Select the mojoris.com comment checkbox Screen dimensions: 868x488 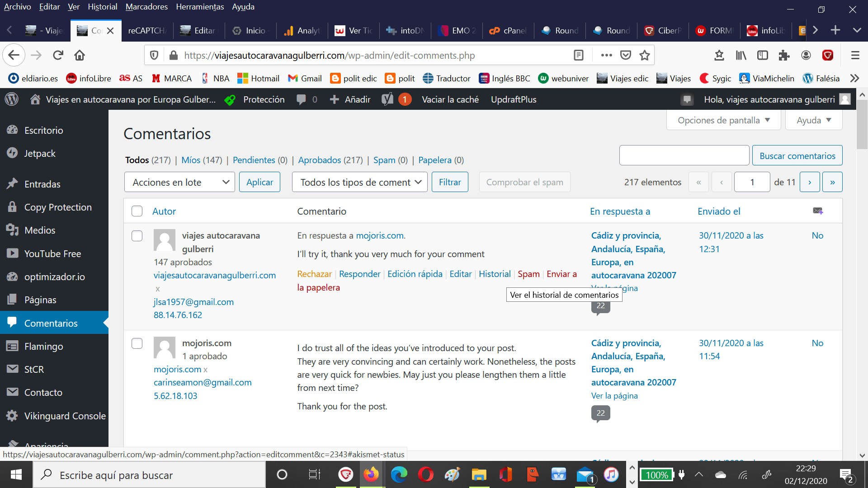(x=137, y=343)
